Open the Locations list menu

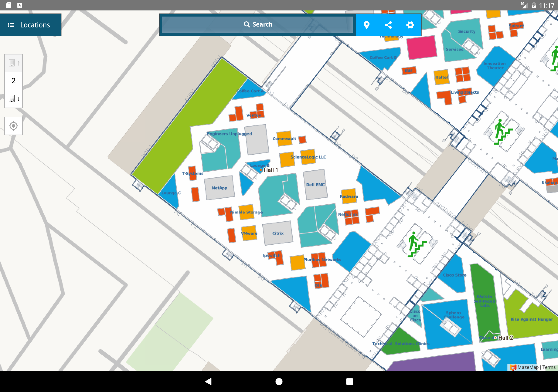[30, 25]
